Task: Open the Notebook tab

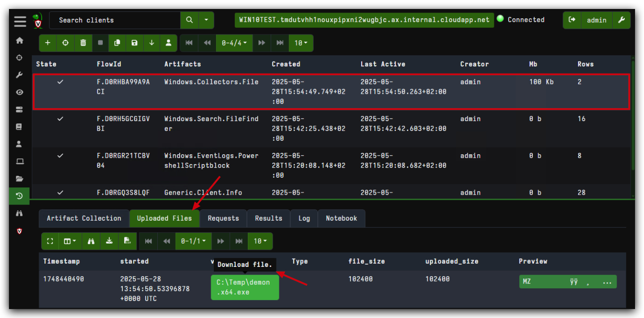Action: coord(341,218)
